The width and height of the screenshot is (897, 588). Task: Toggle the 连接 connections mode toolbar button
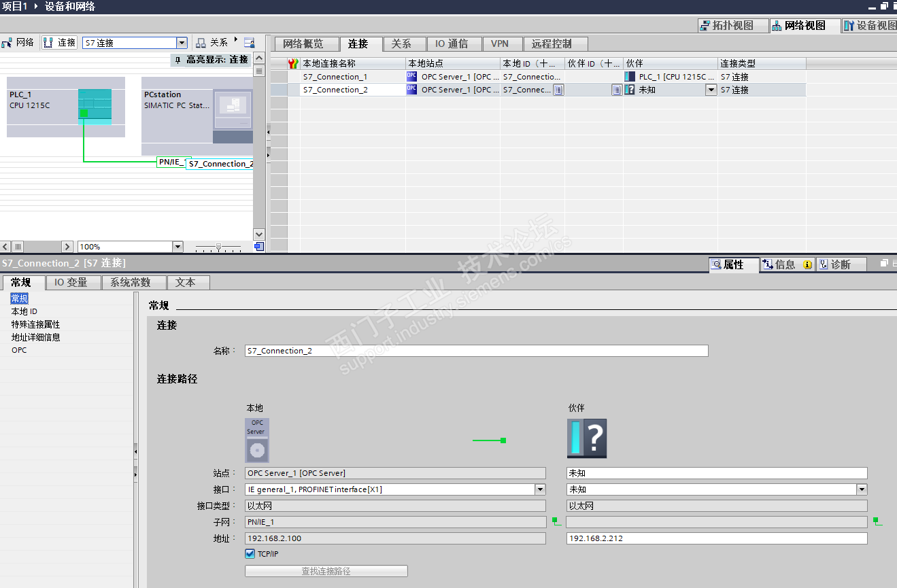[x=59, y=42]
